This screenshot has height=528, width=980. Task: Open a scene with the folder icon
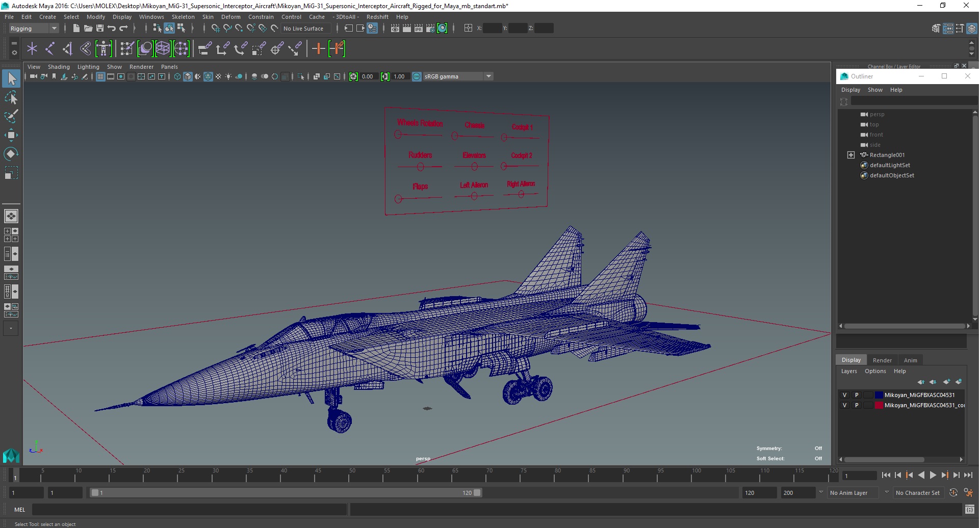pyautogui.click(x=88, y=29)
